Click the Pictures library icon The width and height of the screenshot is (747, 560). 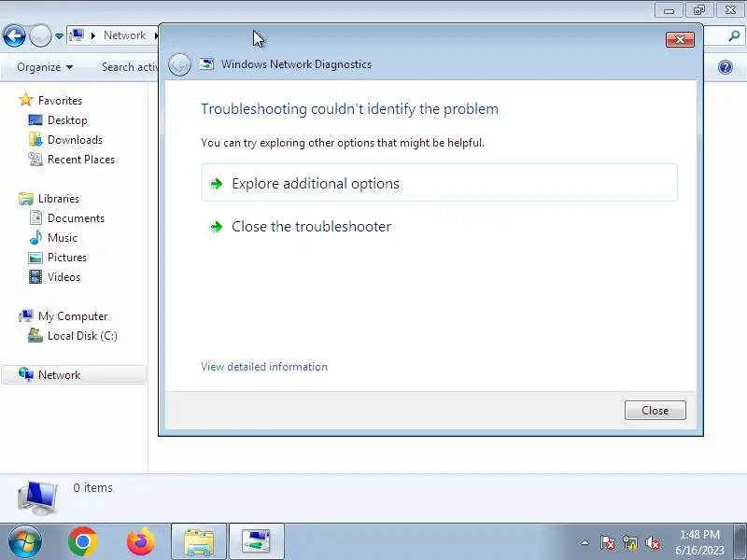tap(35, 258)
